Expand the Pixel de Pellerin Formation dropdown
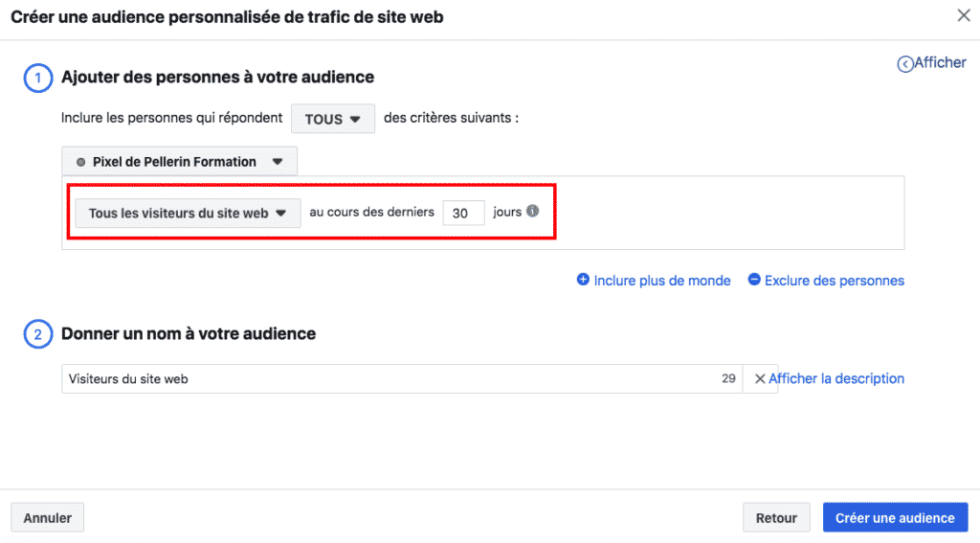Screen dimensions: 980x543 [x=179, y=162]
